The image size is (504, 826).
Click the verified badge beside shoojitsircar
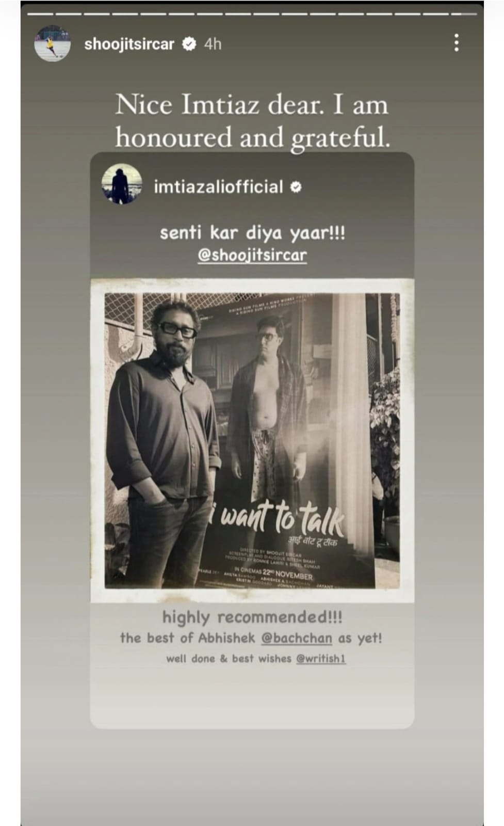click(x=189, y=44)
